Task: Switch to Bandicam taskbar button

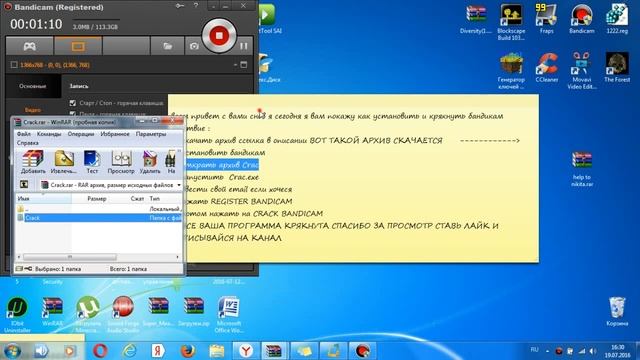Action: pos(362,351)
